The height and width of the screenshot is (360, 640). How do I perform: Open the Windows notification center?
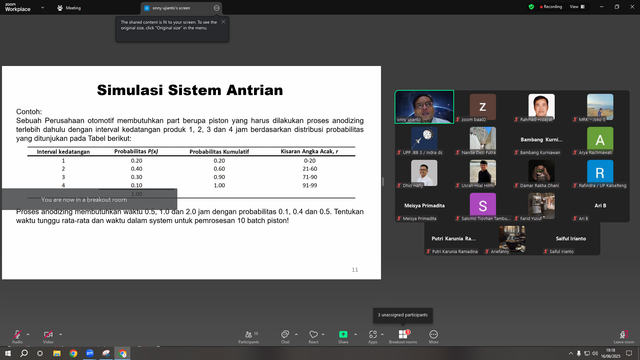[629, 353]
